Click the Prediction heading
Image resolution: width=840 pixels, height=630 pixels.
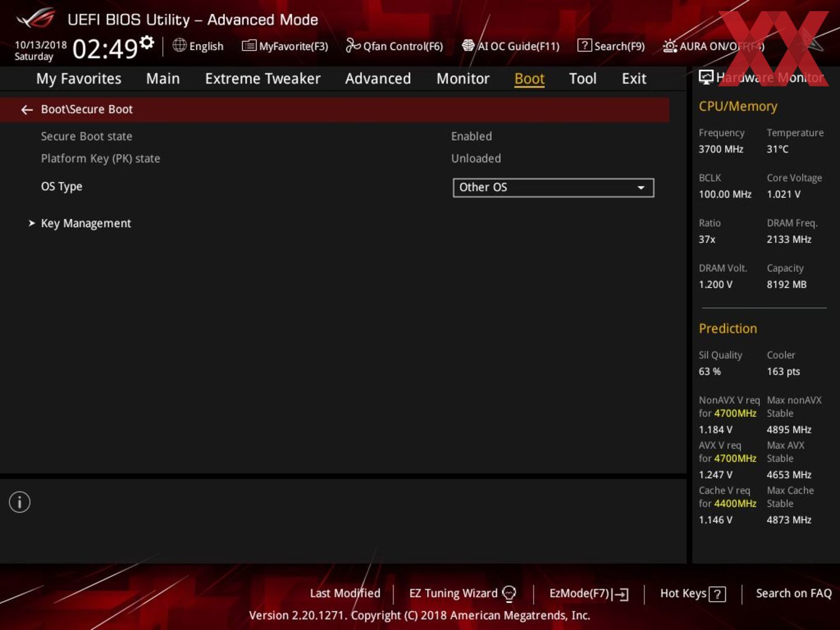(728, 329)
